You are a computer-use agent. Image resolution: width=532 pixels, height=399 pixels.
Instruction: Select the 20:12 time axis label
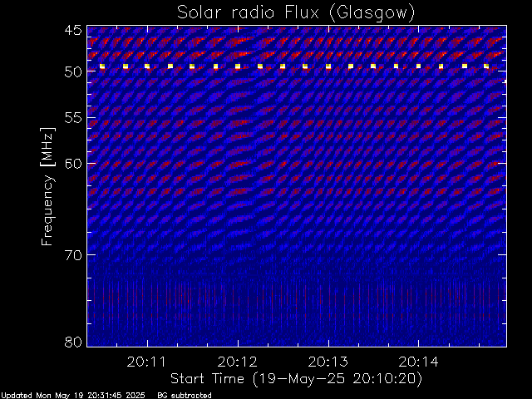click(x=238, y=362)
